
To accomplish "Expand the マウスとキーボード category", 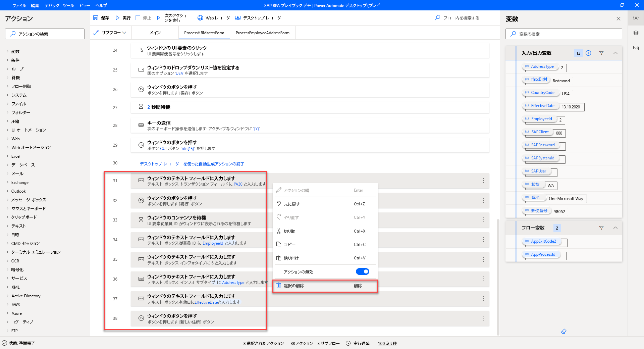I will pos(7,208).
